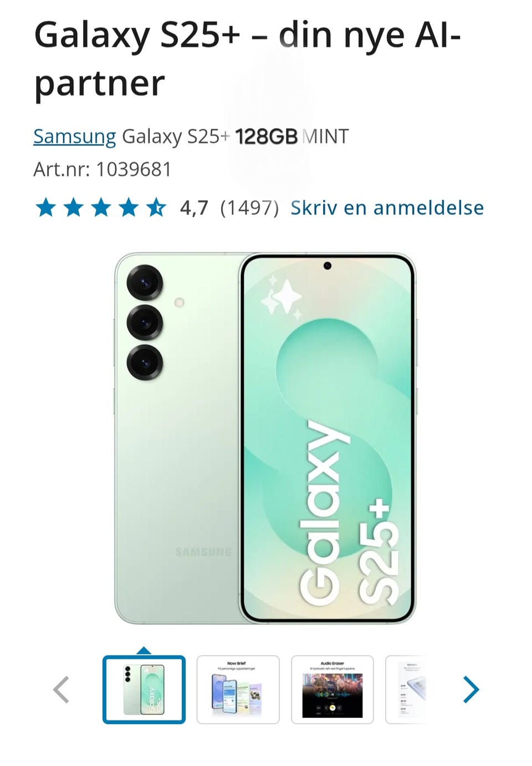Go to previous thumbnails with left chevron

tap(61, 689)
